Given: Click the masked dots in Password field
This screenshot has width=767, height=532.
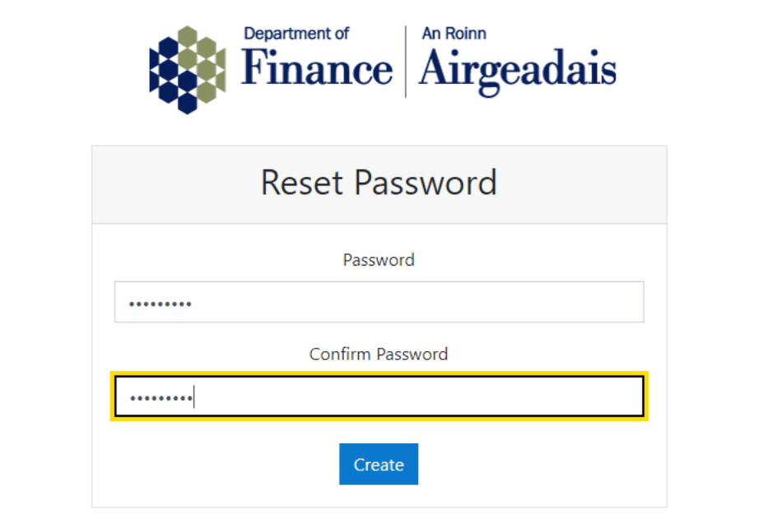Looking at the screenshot, I should 160,304.
